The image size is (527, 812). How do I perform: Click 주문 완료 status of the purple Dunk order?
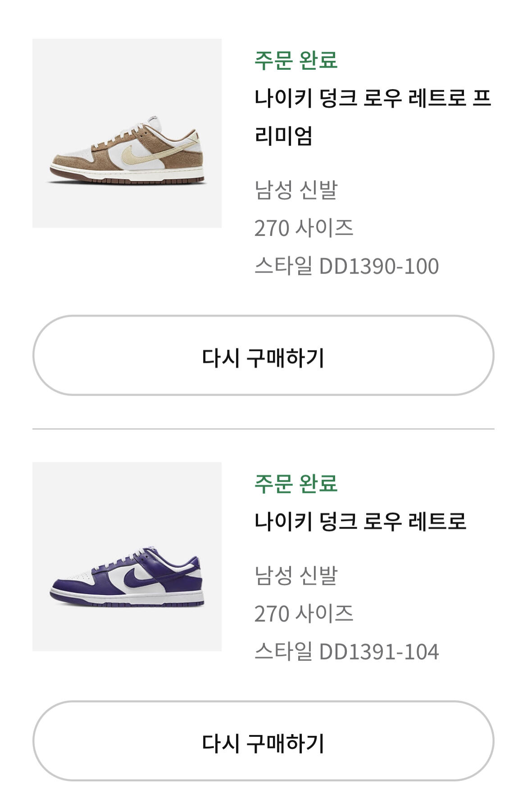(296, 483)
